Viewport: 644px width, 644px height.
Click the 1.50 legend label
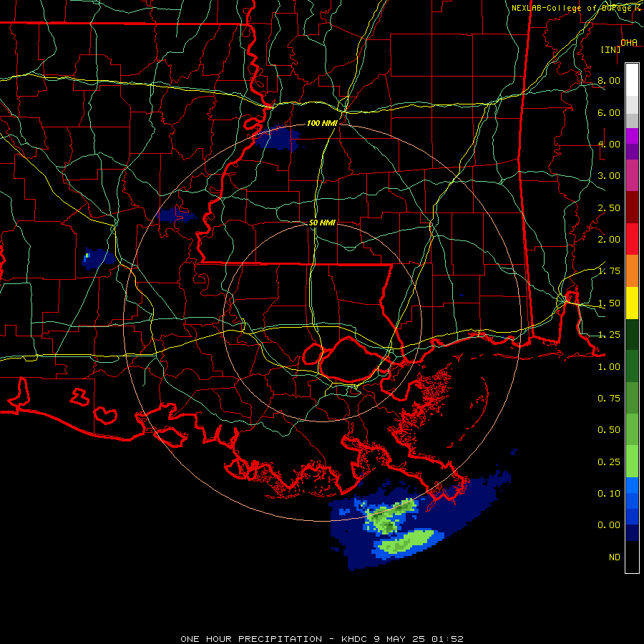609,303
